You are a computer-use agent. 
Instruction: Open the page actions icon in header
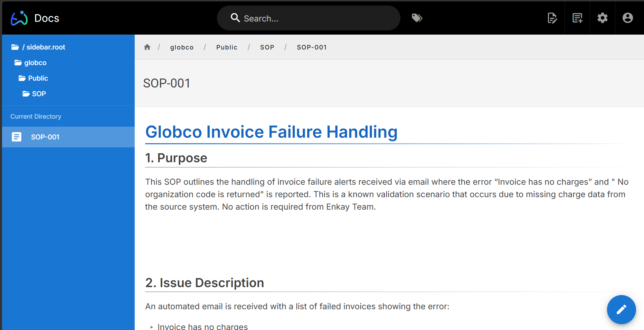click(552, 18)
